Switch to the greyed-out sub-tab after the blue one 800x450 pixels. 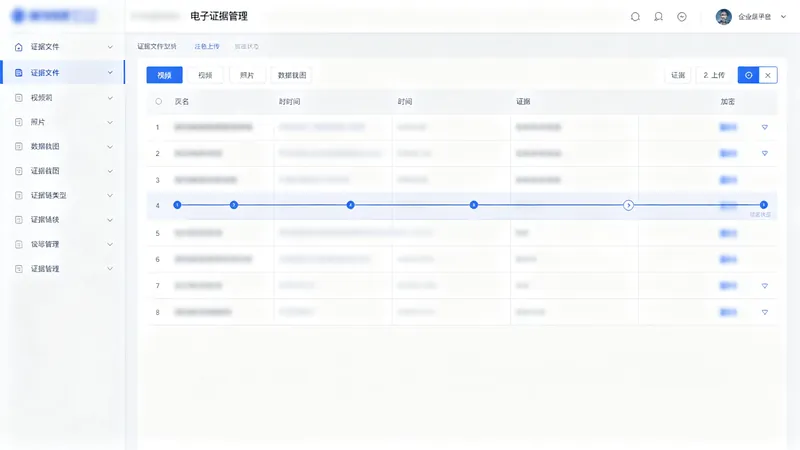pos(246,46)
